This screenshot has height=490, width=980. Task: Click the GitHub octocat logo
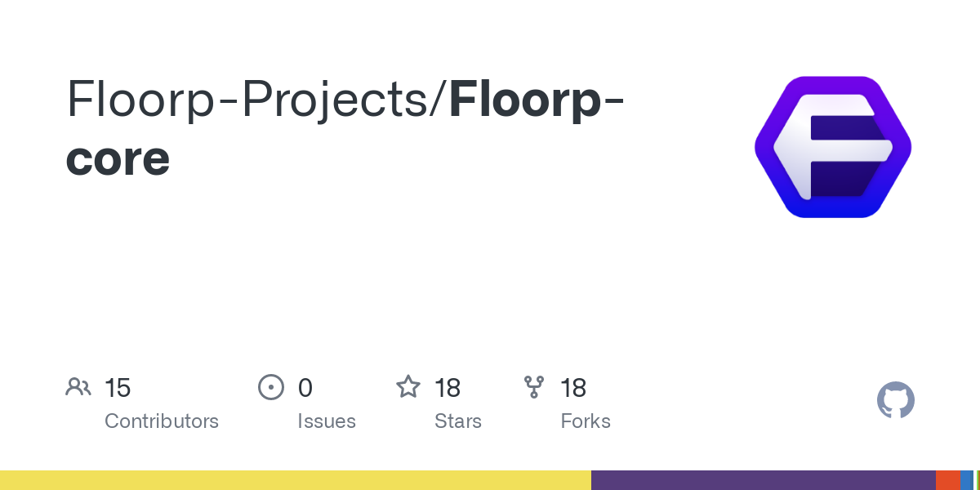(895, 401)
